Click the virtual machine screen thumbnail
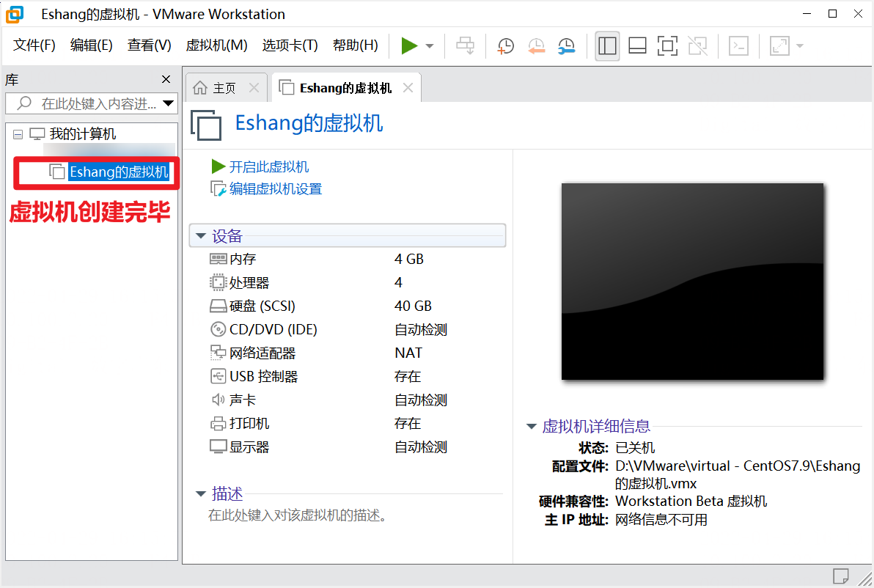874x588 pixels. (x=692, y=282)
